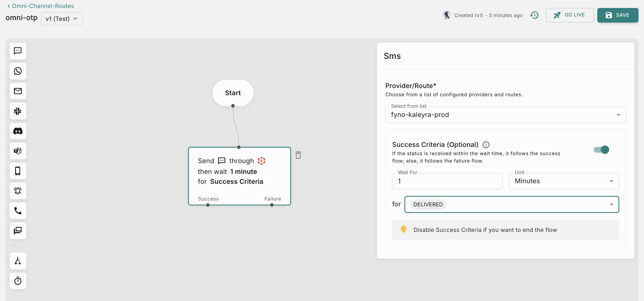This screenshot has width=644, height=301.
Task: Click the GO LIVE button
Action: pos(570,15)
